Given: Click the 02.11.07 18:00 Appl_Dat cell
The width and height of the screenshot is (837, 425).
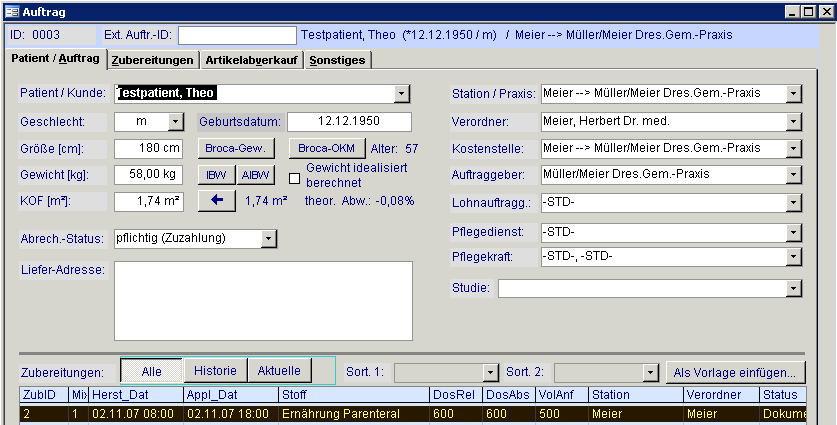Looking at the screenshot, I should 231,413.
